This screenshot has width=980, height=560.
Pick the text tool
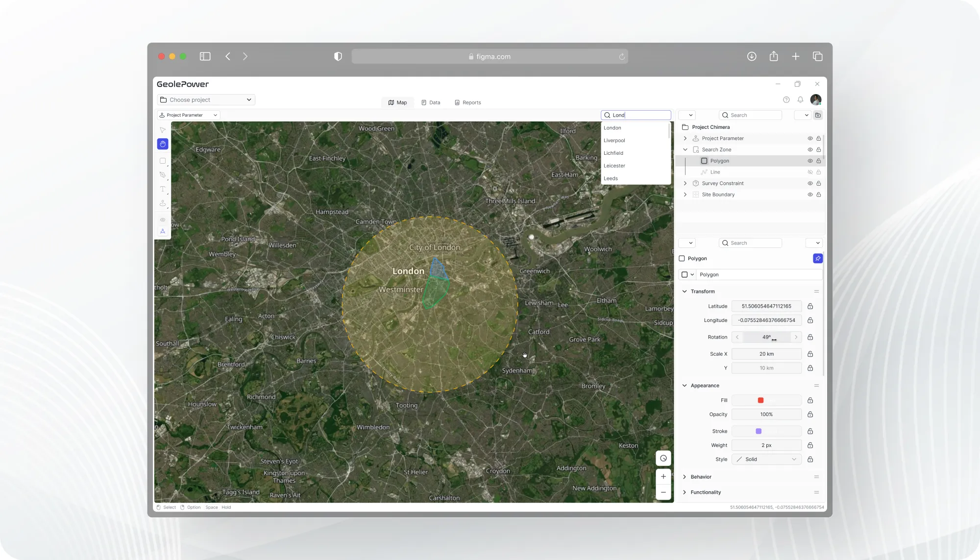pos(163,189)
